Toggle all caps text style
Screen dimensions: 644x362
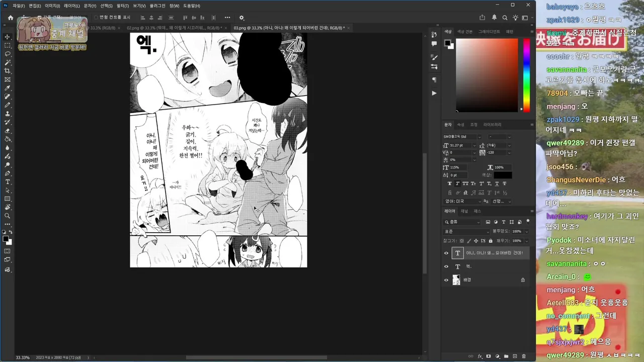(465, 184)
